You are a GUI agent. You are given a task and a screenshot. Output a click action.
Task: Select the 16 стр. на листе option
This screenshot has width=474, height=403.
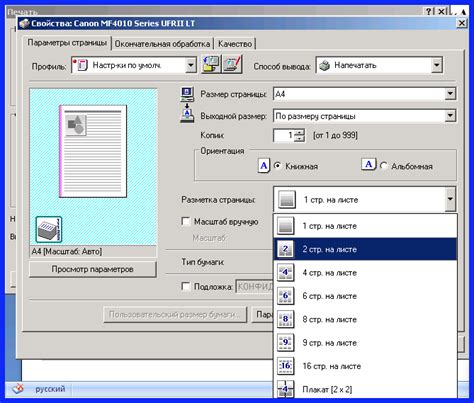tap(365, 366)
